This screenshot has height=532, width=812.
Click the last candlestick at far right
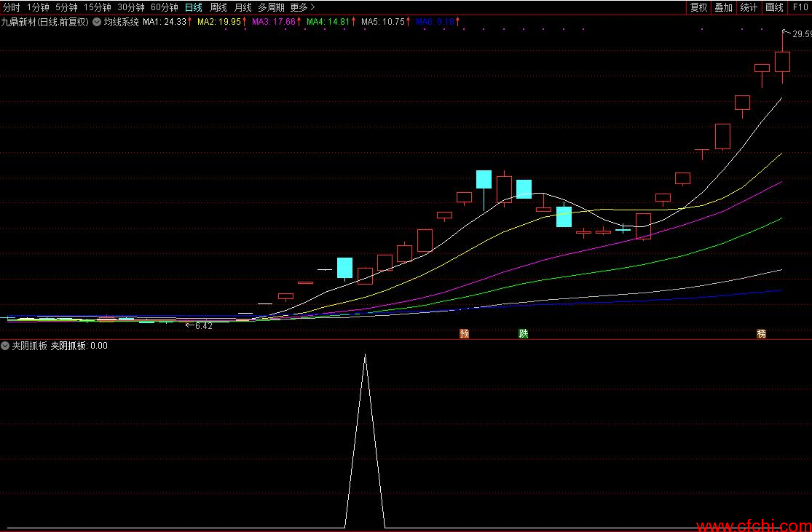tap(782, 62)
